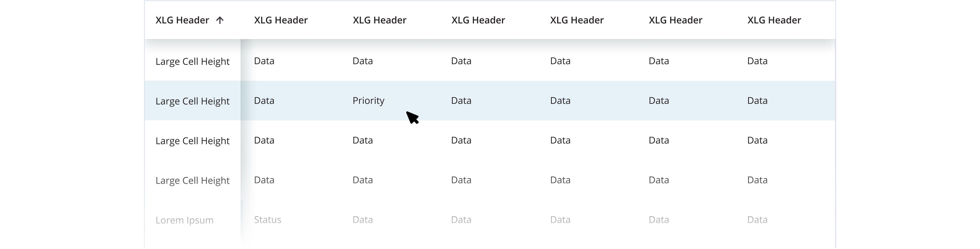Click the XLG Header label beside the sort arrow
Viewport: 980px width, 249px height.
tap(182, 21)
